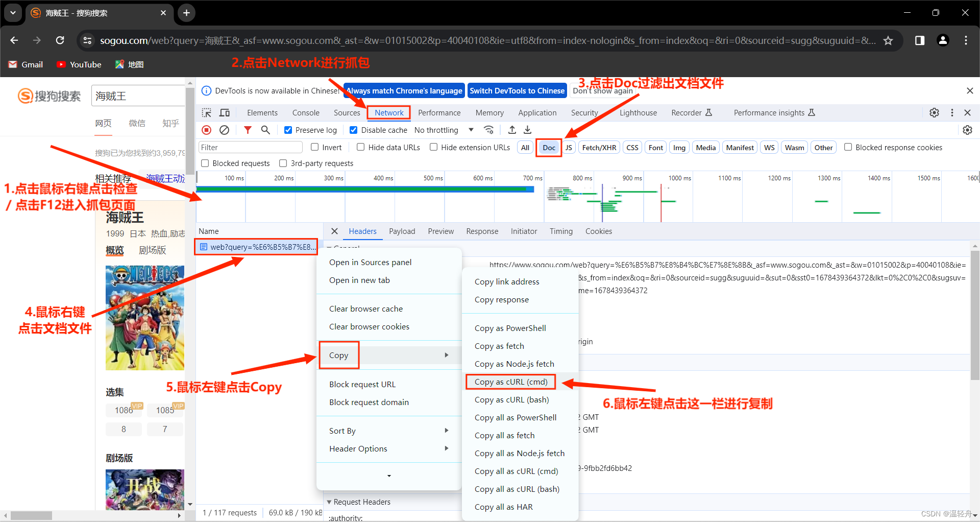Check 3rd-party requests

coord(283,163)
